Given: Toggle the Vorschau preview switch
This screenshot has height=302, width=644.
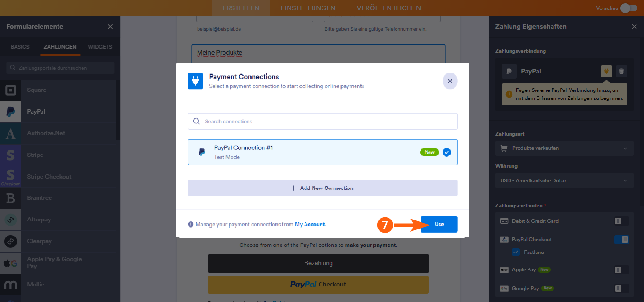Looking at the screenshot, I should (x=630, y=8).
